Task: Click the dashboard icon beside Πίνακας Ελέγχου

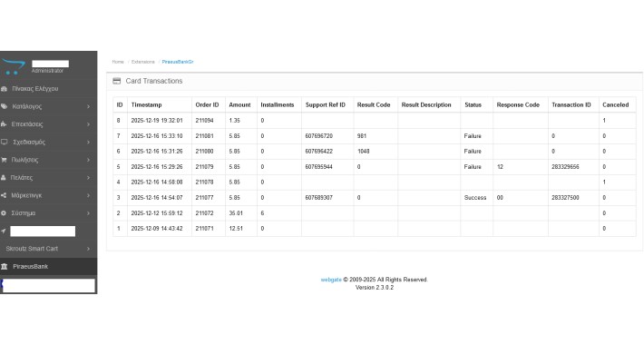Action: (5, 89)
